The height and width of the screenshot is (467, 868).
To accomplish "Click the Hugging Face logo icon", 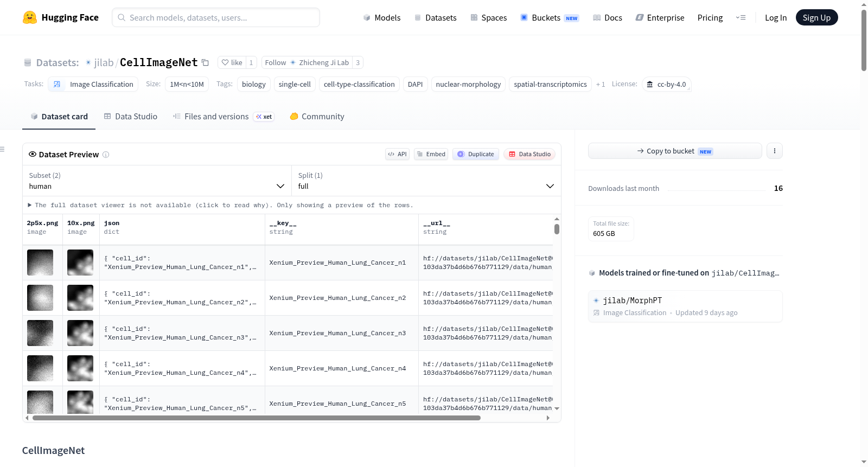I will [x=30, y=17].
